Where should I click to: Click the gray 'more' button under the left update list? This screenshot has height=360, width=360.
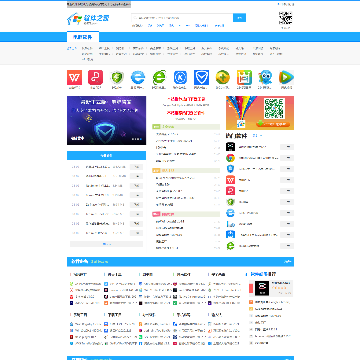[x=106, y=244]
